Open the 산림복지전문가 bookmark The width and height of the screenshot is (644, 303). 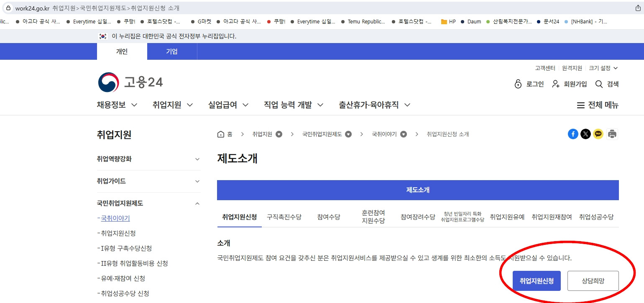pos(509,22)
